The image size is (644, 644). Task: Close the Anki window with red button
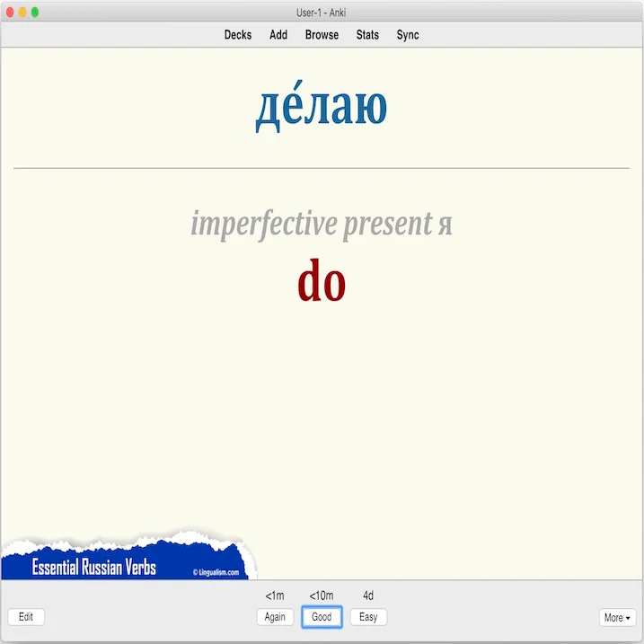point(10,12)
